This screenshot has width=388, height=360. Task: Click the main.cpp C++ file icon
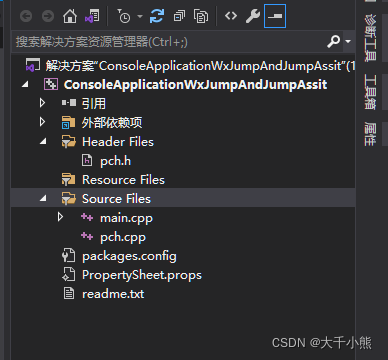(x=87, y=218)
